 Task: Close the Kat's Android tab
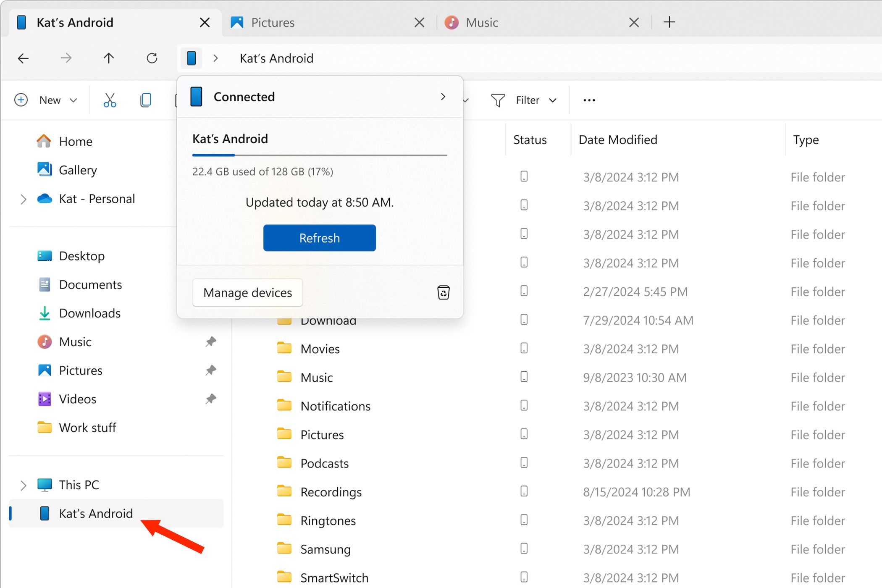(x=205, y=22)
